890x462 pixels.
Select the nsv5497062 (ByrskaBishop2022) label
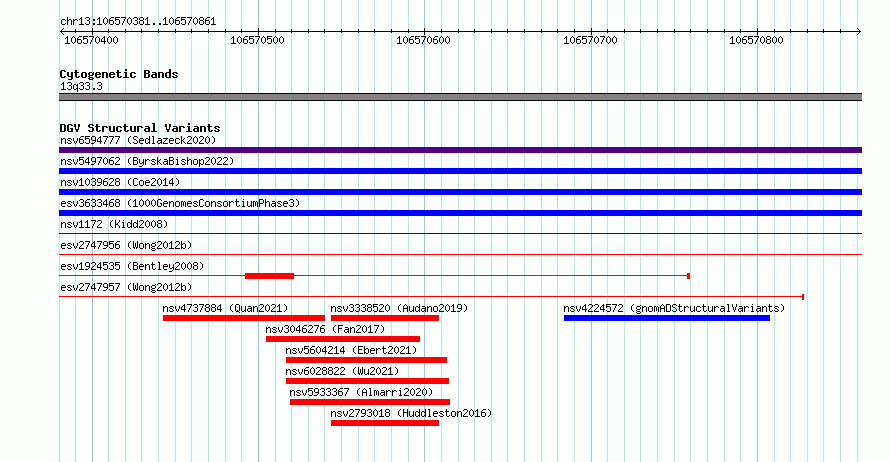[147, 161]
